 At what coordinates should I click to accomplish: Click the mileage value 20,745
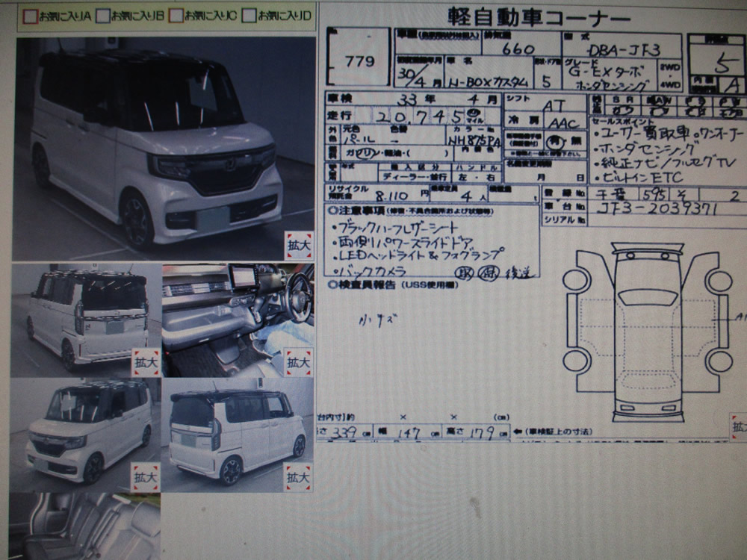[420, 116]
